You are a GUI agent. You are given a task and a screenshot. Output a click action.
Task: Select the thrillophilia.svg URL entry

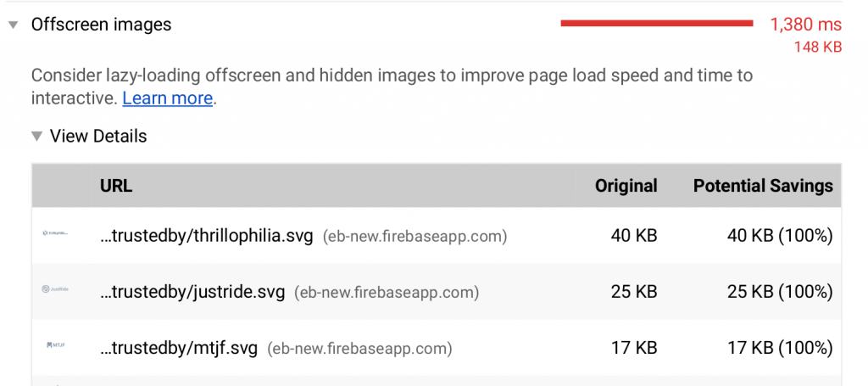pos(207,236)
